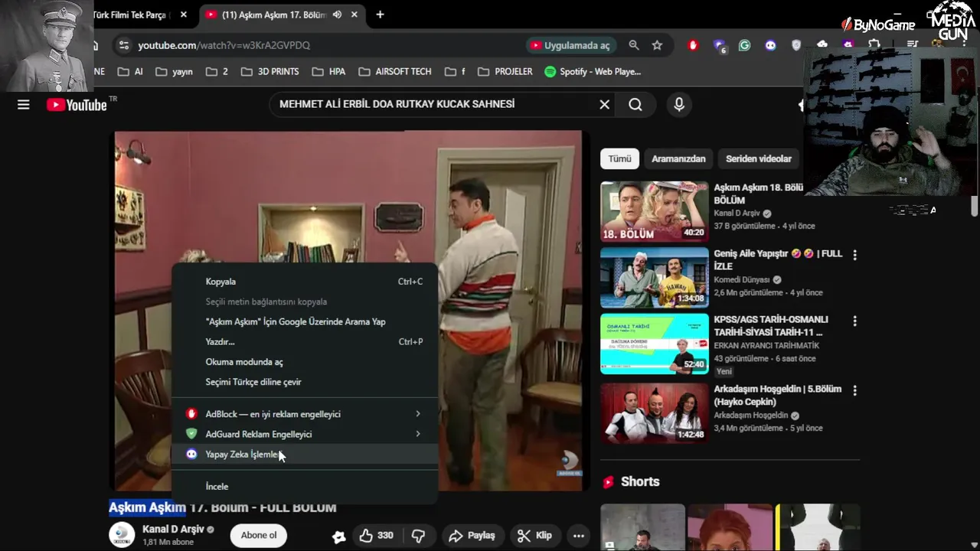
Task: Open the Kanal D Arşiv channel avatar
Action: point(122,535)
